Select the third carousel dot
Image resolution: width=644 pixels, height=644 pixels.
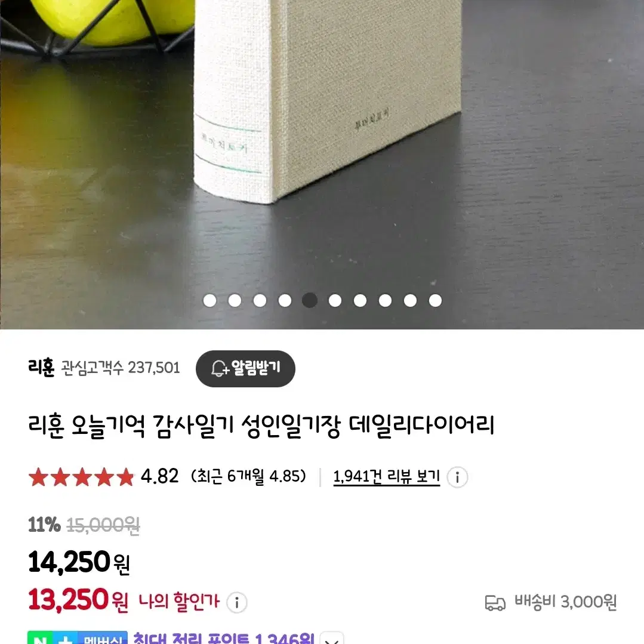point(260,300)
